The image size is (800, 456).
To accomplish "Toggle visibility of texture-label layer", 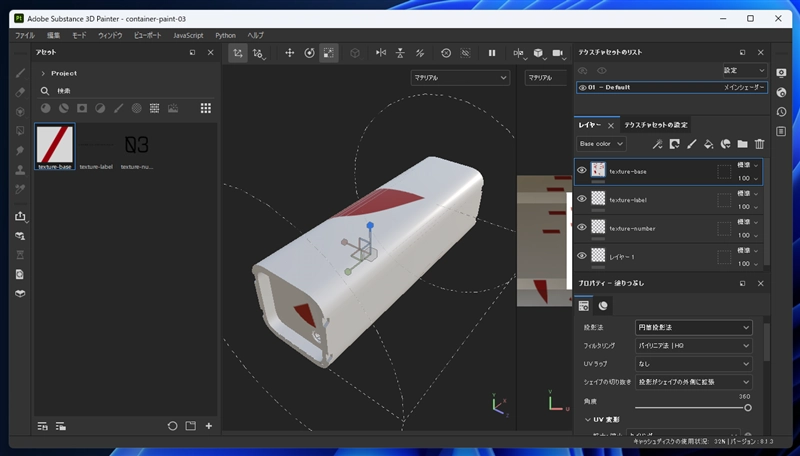I will [582, 199].
